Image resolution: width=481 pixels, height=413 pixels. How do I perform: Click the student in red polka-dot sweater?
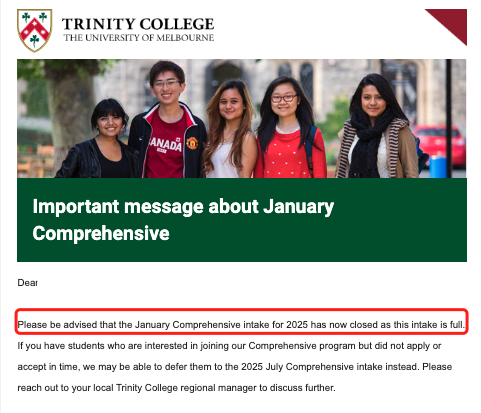click(288, 128)
